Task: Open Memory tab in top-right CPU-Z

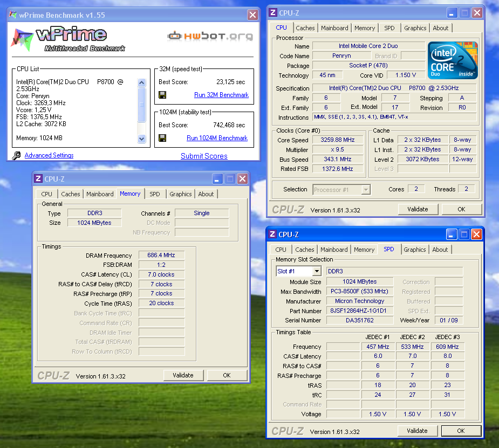Action: point(365,28)
